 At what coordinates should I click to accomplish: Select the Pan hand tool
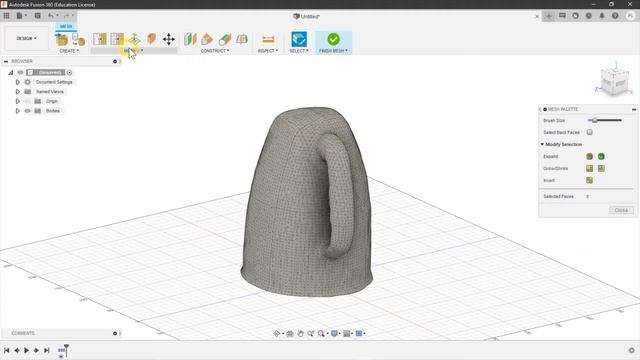coord(300,333)
